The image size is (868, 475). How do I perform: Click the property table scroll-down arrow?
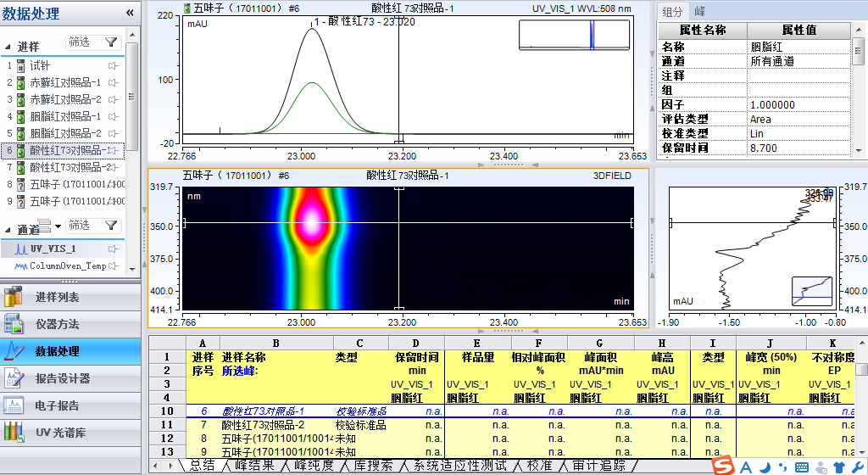[859, 151]
